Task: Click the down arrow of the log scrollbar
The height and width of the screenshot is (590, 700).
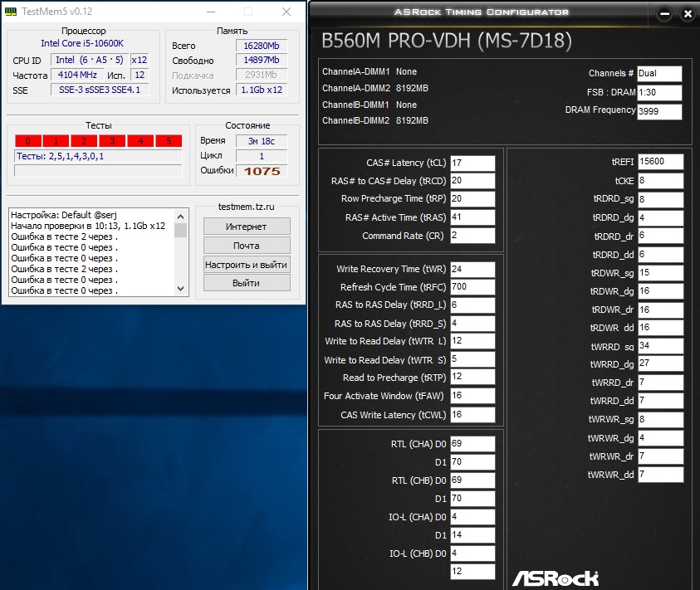Action: [x=180, y=289]
